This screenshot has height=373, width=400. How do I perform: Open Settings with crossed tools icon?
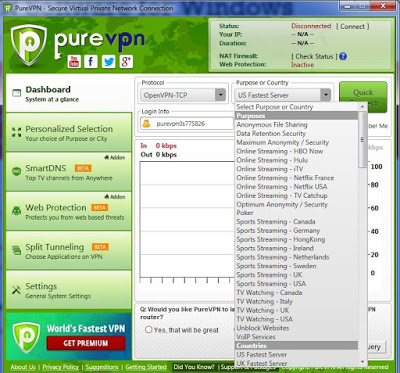(x=69, y=290)
